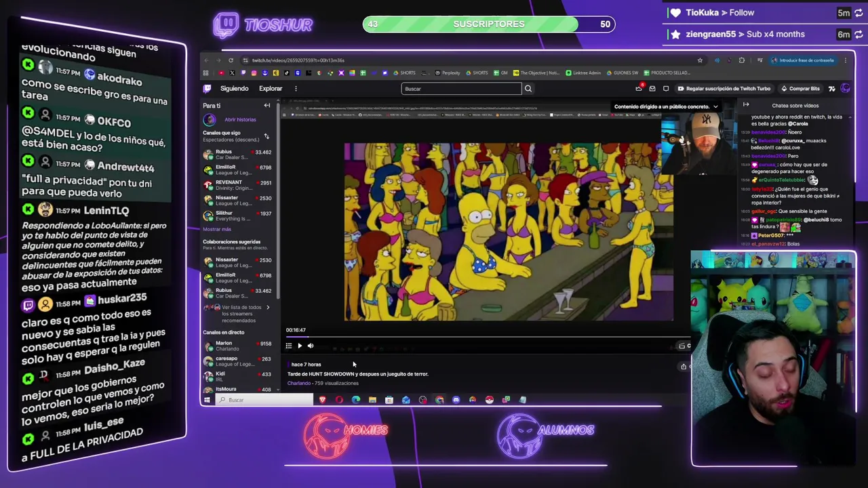The height and width of the screenshot is (488, 868).
Task: Open the Explorar tab in Twitch
Action: click(270, 88)
